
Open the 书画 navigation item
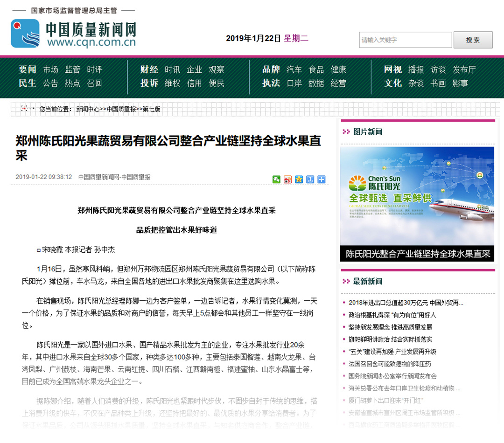point(438,83)
